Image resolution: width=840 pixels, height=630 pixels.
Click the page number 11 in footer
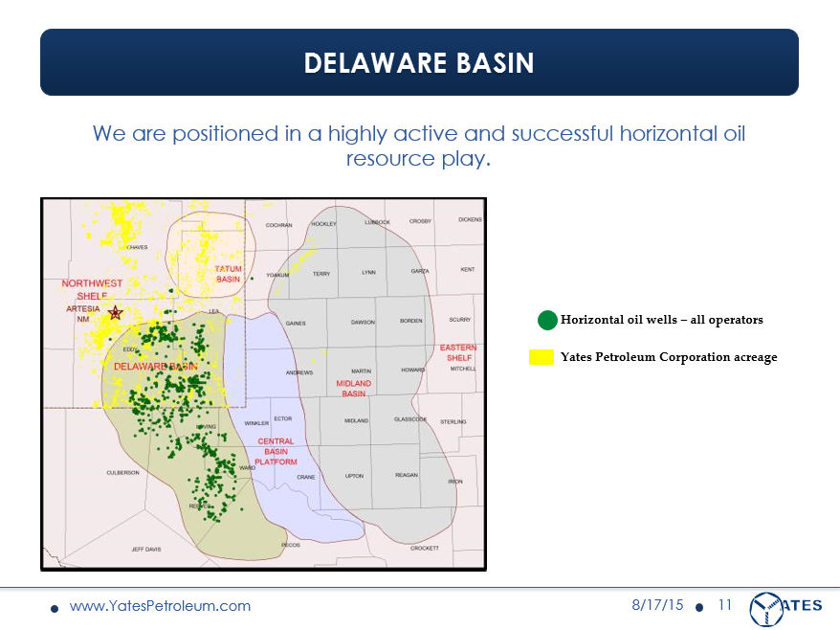[724, 605]
